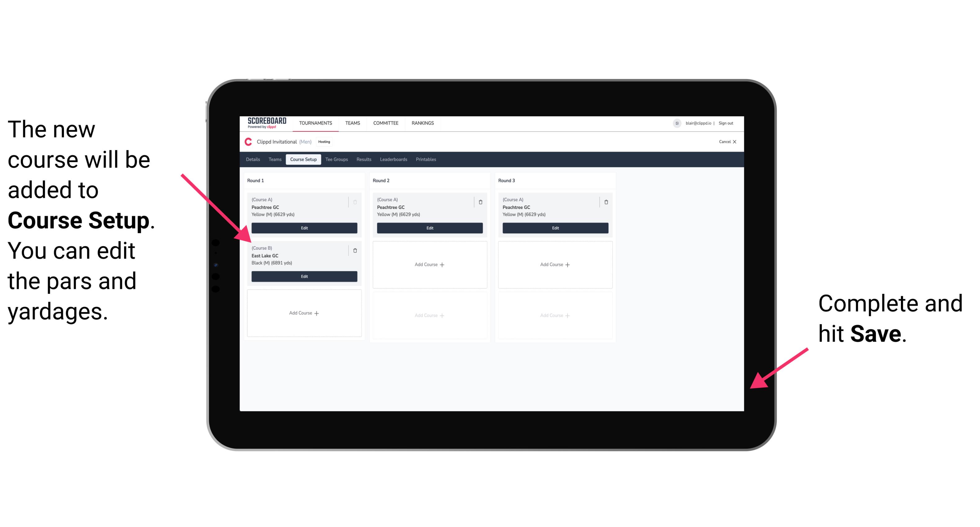Click Edit button for Peachtree GC Round 1
Screen dimensions: 980x527
[x=304, y=228]
